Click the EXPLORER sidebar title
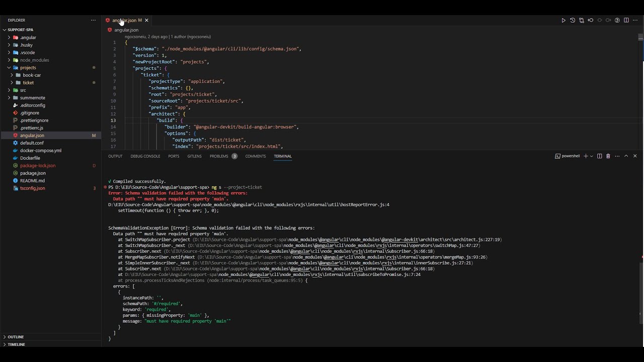The height and width of the screenshot is (362, 644). (x=17, y=20)
